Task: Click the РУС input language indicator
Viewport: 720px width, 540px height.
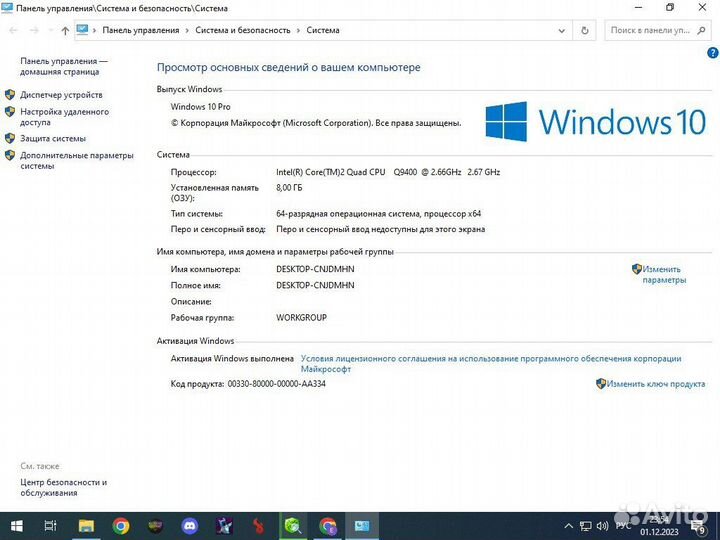Action: pyautogui.click(x=623, y=526)
